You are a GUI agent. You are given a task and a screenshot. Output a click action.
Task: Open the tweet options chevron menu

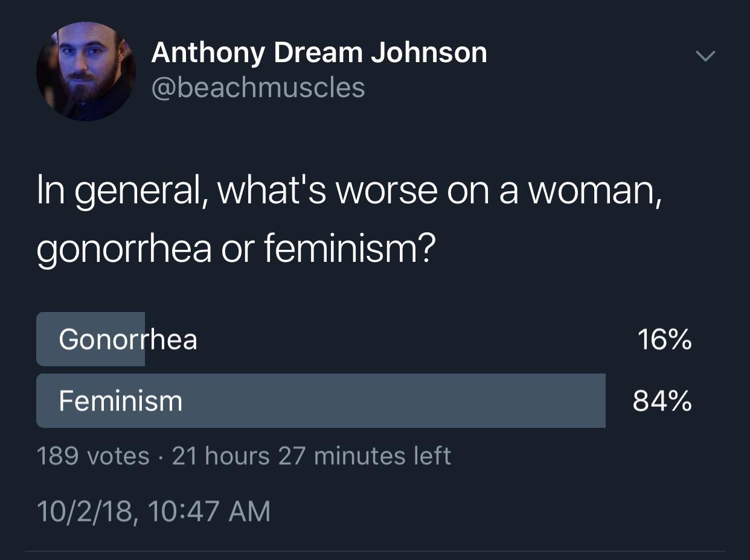(x=705, y=56)
